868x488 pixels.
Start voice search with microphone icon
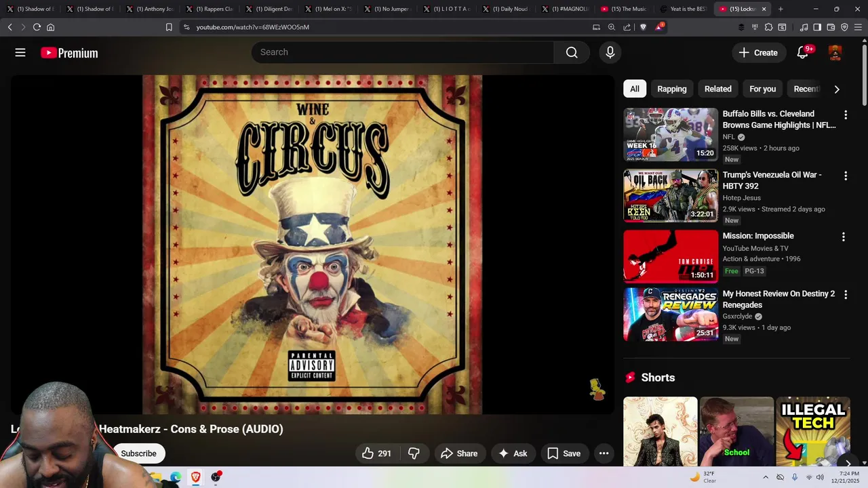610,52
